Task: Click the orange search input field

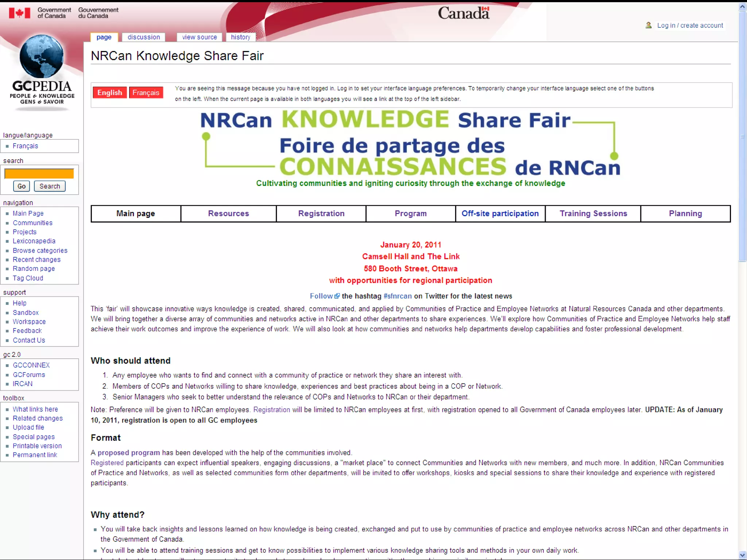Action: [x=39, y=174]
